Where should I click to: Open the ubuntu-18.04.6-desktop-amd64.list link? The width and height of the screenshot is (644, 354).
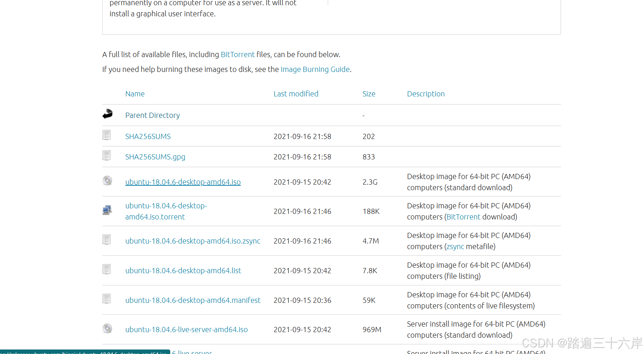point(183,271)
